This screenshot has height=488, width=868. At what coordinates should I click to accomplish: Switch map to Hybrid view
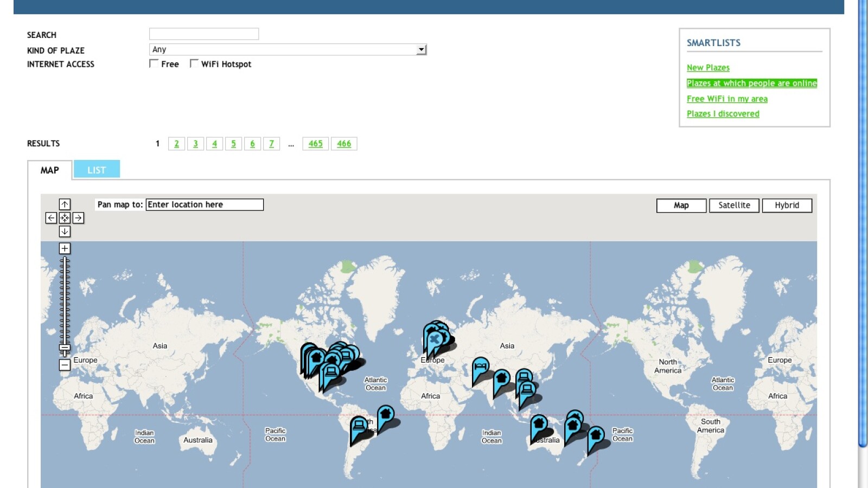(x=787, y=206)
